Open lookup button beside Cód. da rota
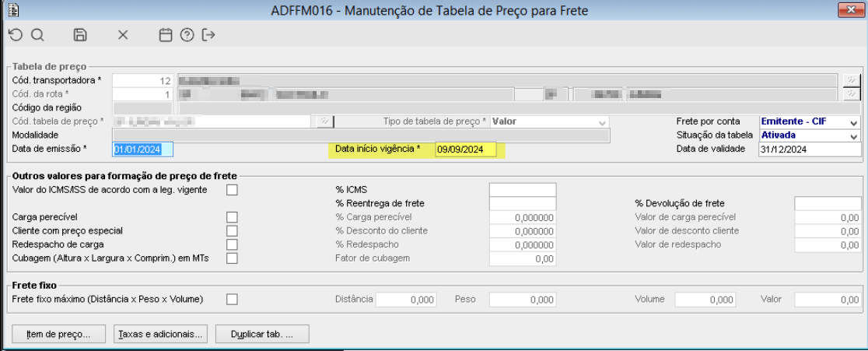This screenshot has width=868, height=351. click(852, 94)
